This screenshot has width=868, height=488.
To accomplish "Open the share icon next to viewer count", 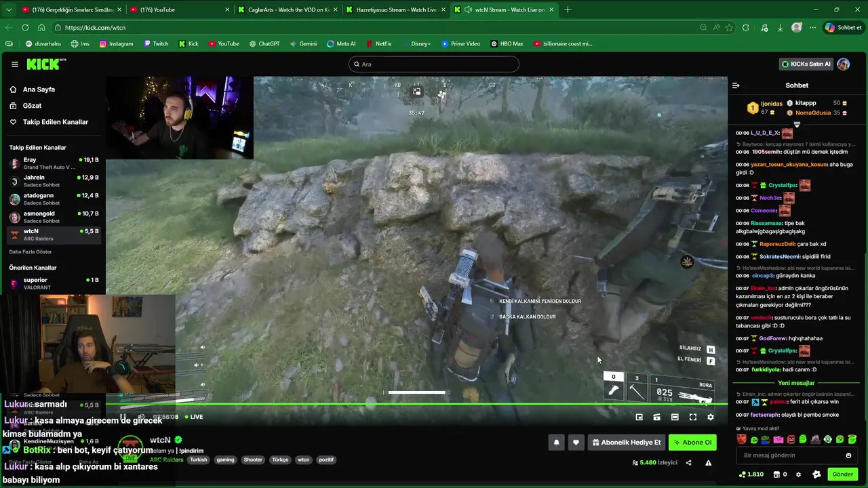I will tap(688, 463).
